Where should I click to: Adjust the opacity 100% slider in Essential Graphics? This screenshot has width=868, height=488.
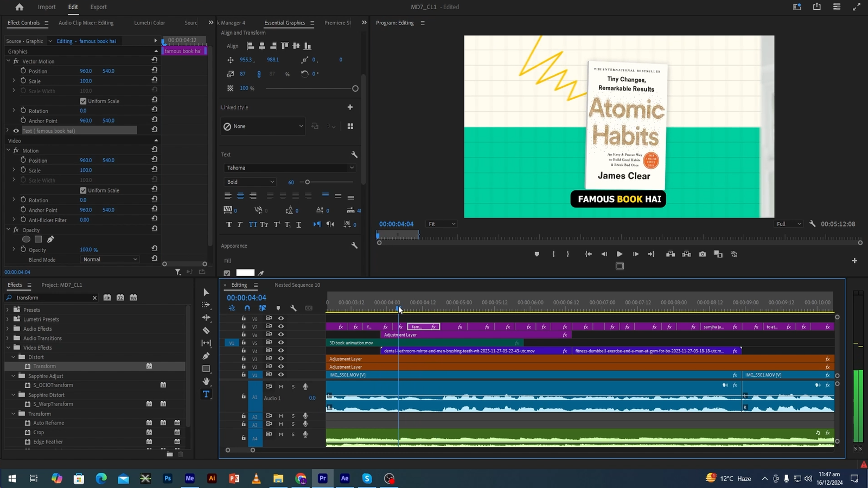click(355, 88)
